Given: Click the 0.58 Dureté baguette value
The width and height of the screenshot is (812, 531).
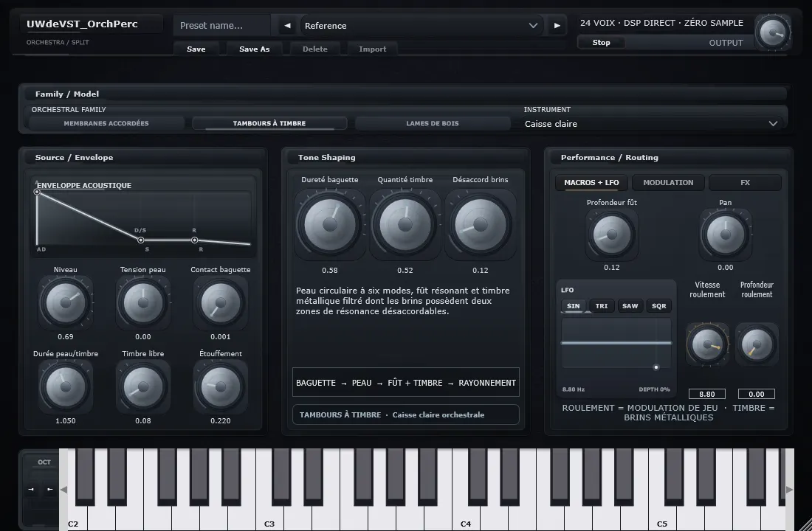Looking at the screenshot, I should pyautogui.click(x=330, y=270).
